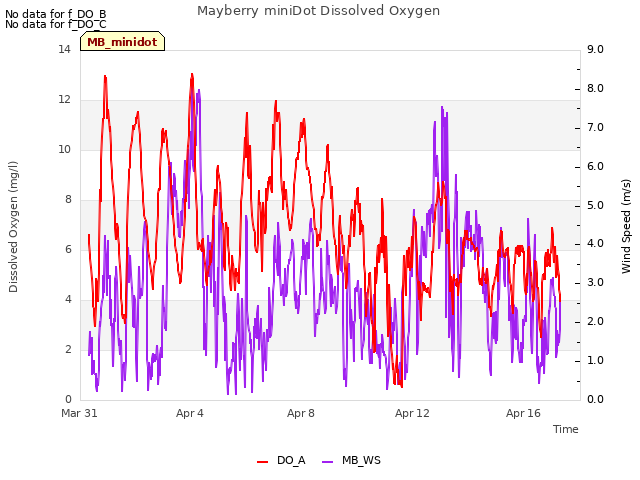Click the 8 value on left axis
This screenshot has height=480, width=640.
coord(68,200)
